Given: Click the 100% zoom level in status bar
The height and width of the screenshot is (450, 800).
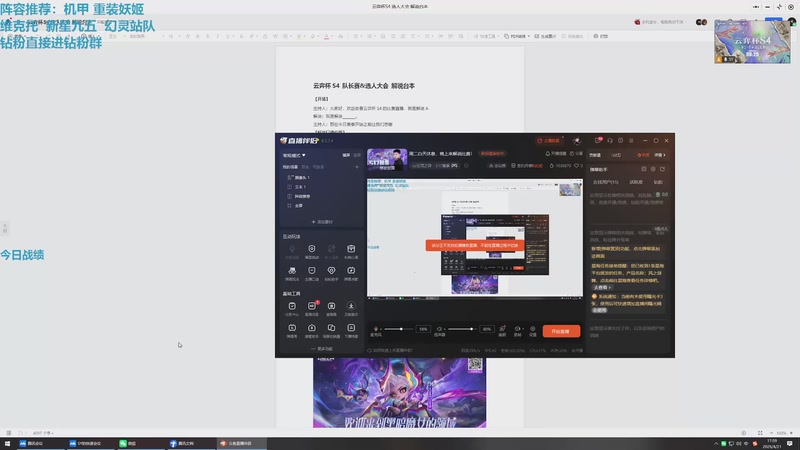Looking at the screenshot, I should tap(781, 433).
